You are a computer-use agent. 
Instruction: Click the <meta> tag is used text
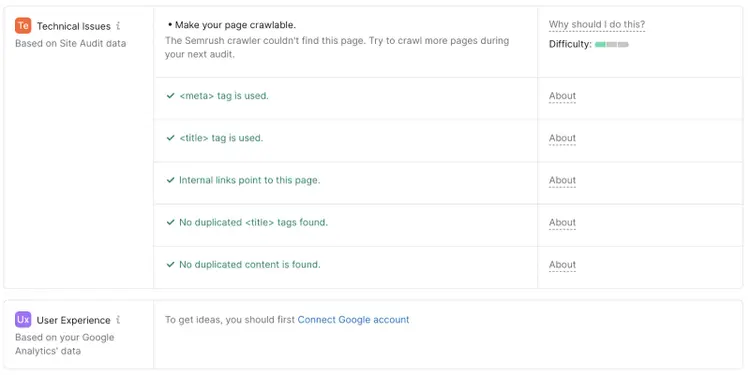click(224, 96)
